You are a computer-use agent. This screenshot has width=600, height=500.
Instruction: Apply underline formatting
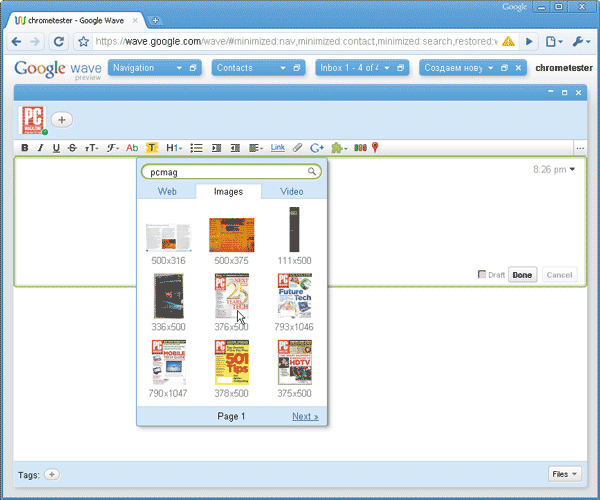coord(56,148)
